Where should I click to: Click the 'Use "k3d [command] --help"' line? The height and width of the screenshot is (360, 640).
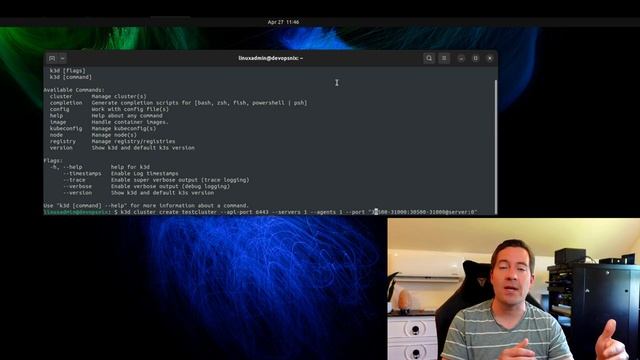click(146, 206)
